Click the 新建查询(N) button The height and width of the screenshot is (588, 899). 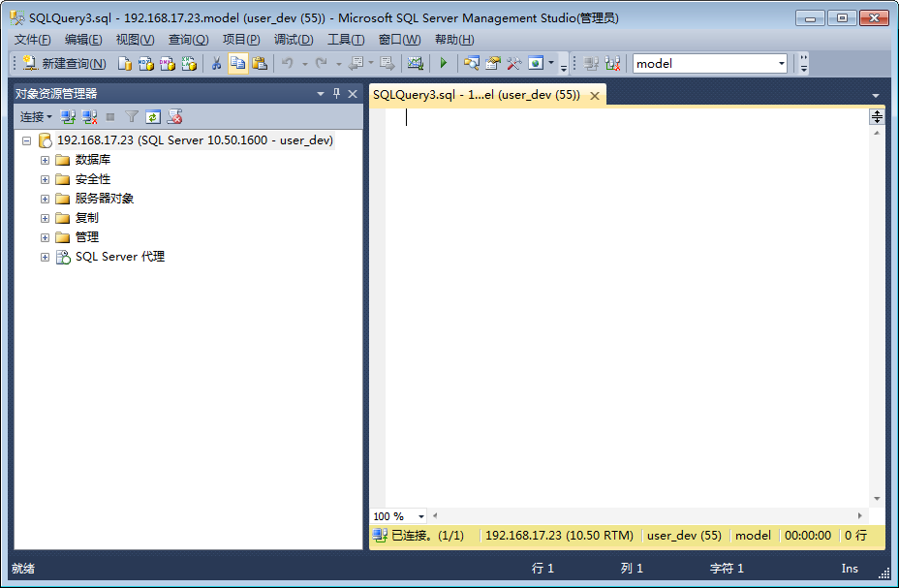click(x=65, y=64)
